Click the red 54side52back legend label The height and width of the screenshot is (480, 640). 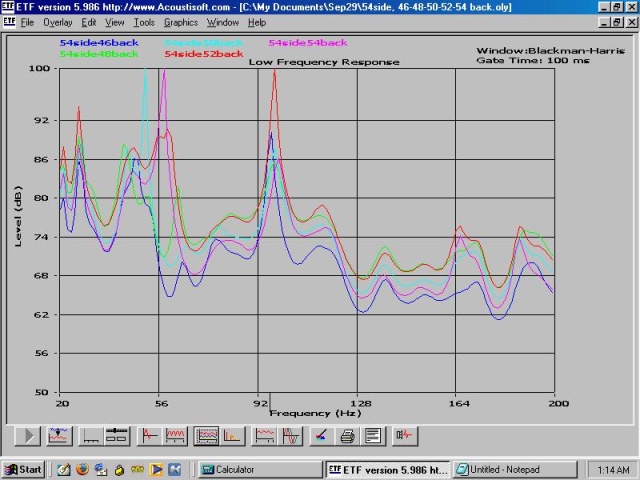point(204,54)
